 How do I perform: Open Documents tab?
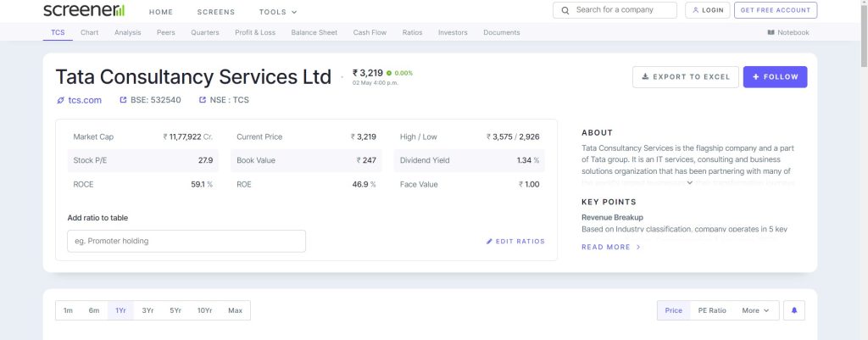[x=502, y=33]
